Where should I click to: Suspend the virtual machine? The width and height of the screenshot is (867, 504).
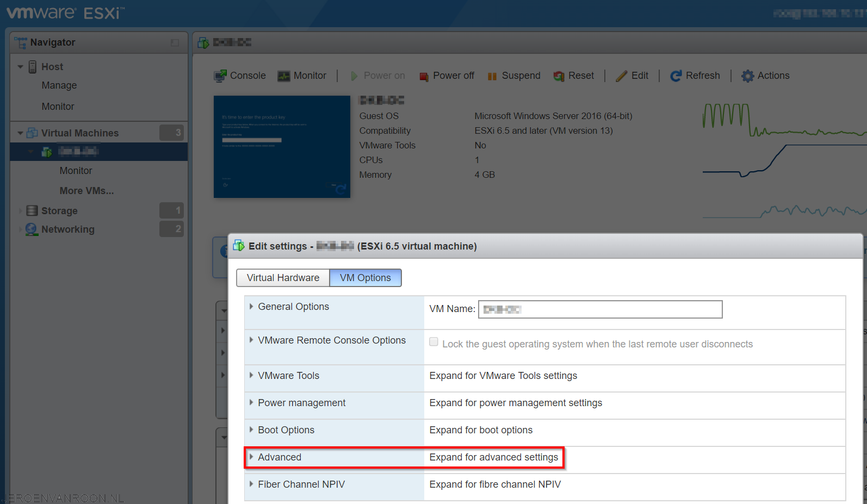[x=514, y=76]
